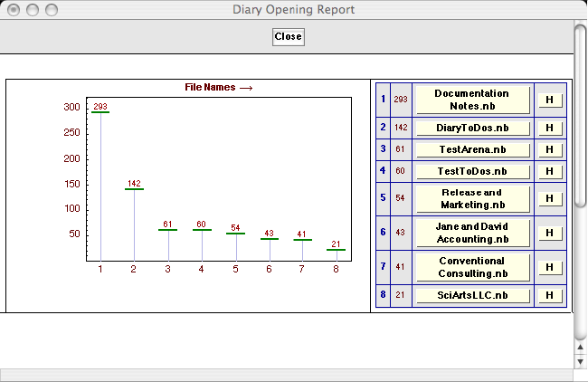Viewport: 588px width, 382px height.
Task: Open DiaryToDos.nb notebook
Action: click(472, 129)
